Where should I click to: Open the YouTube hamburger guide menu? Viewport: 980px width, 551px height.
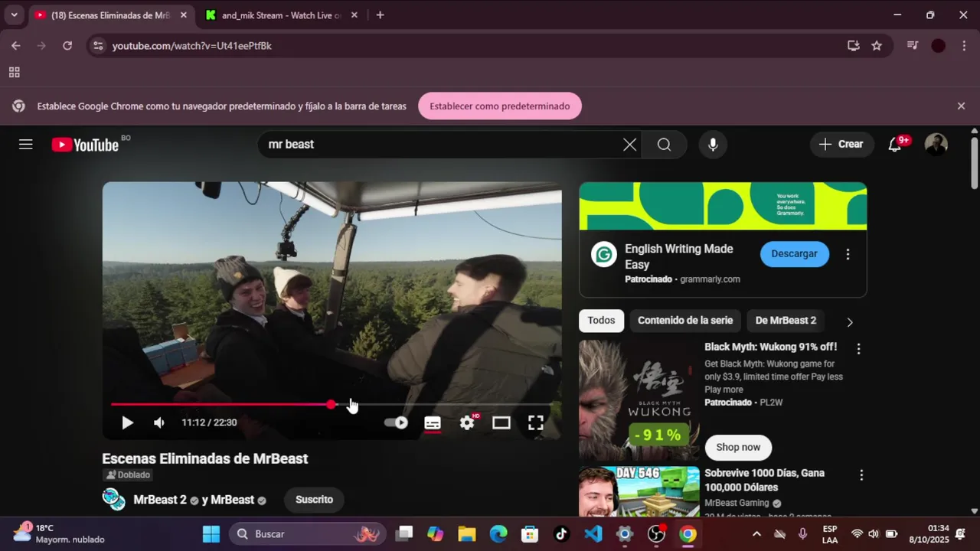pos(26,144)
